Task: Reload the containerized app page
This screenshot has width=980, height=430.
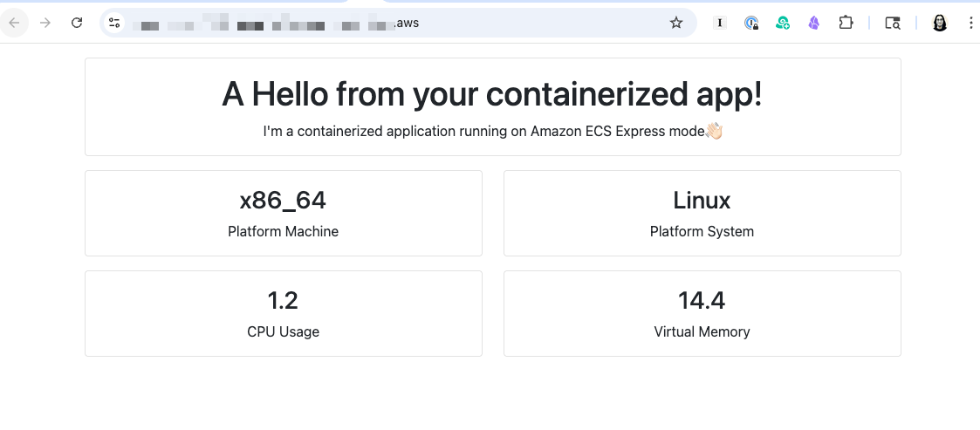Action: pos(77,23)
